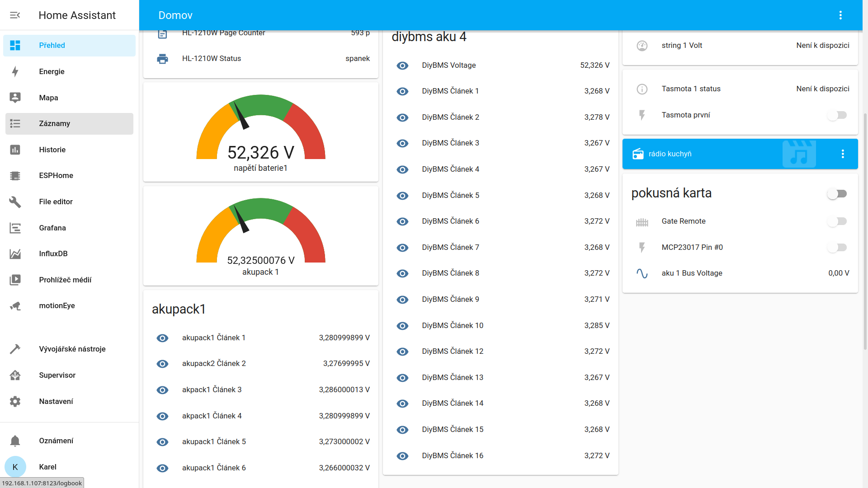Click the Home Assistant title

[x=77, y=15]
